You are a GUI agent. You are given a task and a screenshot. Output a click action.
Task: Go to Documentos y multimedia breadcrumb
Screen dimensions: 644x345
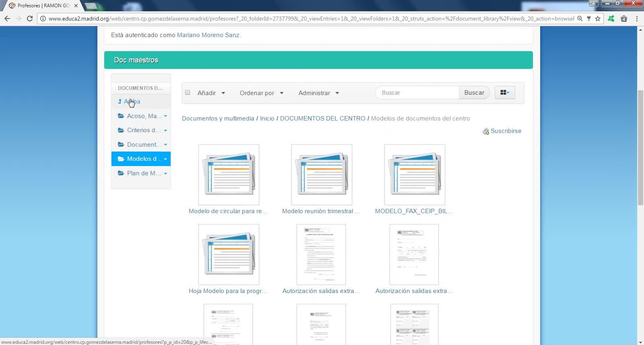click(218, 118)
